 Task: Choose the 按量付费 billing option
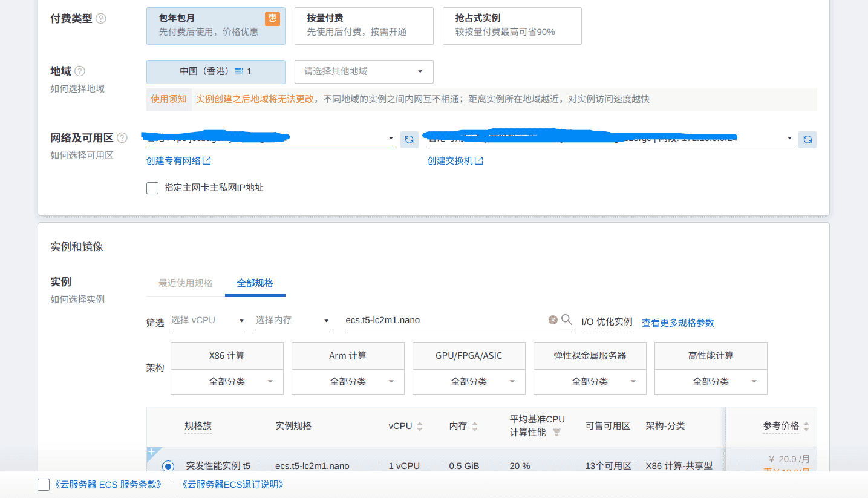[x=364, y=25]
